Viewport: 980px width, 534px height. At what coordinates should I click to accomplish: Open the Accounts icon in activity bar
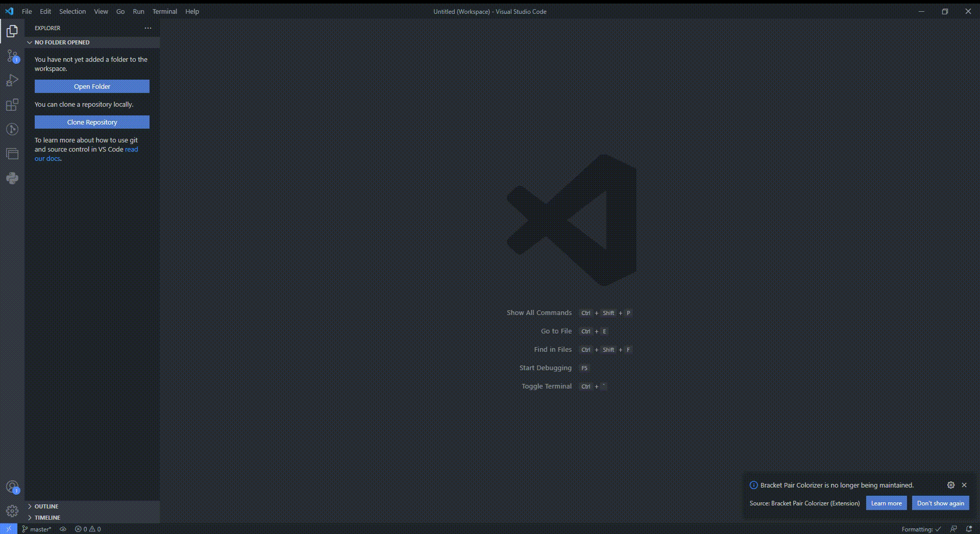click(x=12, y=486)
